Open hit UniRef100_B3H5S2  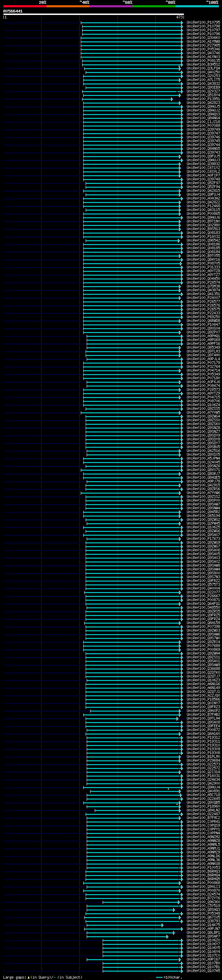coord(203,64)
